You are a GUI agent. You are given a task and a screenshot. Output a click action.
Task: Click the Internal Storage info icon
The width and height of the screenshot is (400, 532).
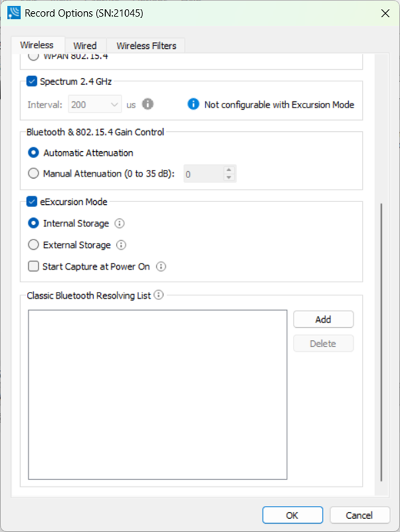point(120,224)
